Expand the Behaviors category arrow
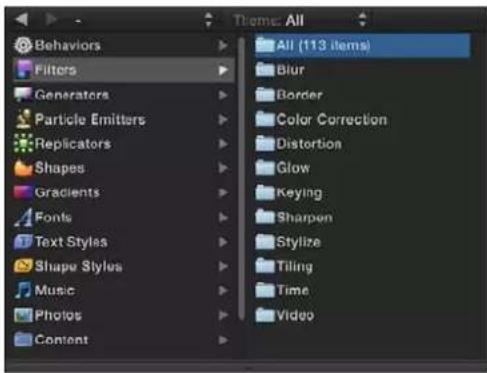 223,45
